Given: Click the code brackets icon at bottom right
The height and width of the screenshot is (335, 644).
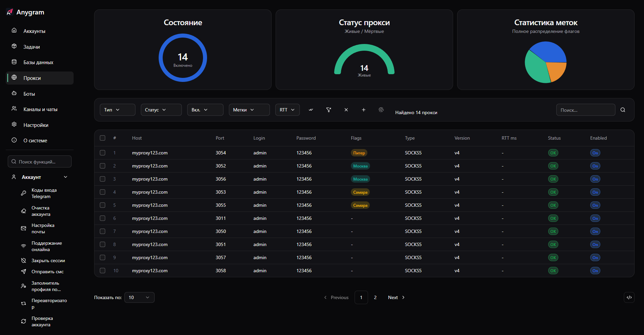Looking at the screenshot, I should pyautogui.click(x=629, y=297).
